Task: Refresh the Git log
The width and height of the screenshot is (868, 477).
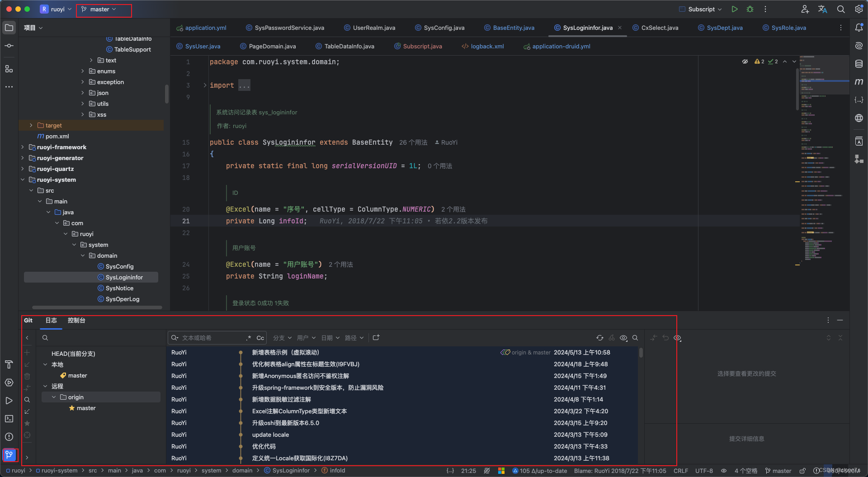Action: coord(600,338)
